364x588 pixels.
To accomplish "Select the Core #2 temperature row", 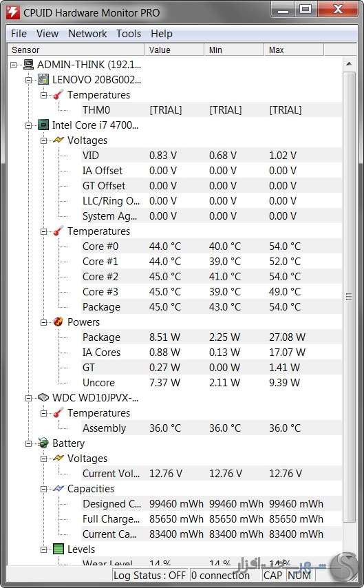I will click(211, 276).
